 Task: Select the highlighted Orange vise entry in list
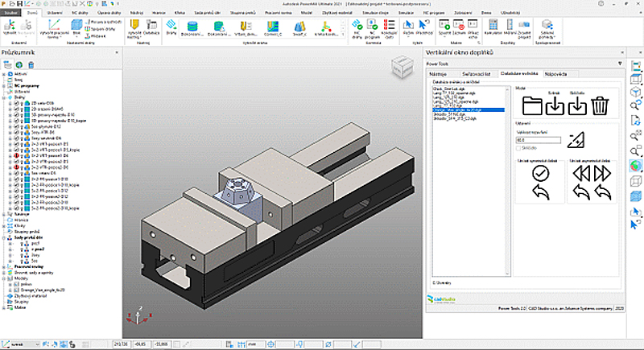coord(469,110)
